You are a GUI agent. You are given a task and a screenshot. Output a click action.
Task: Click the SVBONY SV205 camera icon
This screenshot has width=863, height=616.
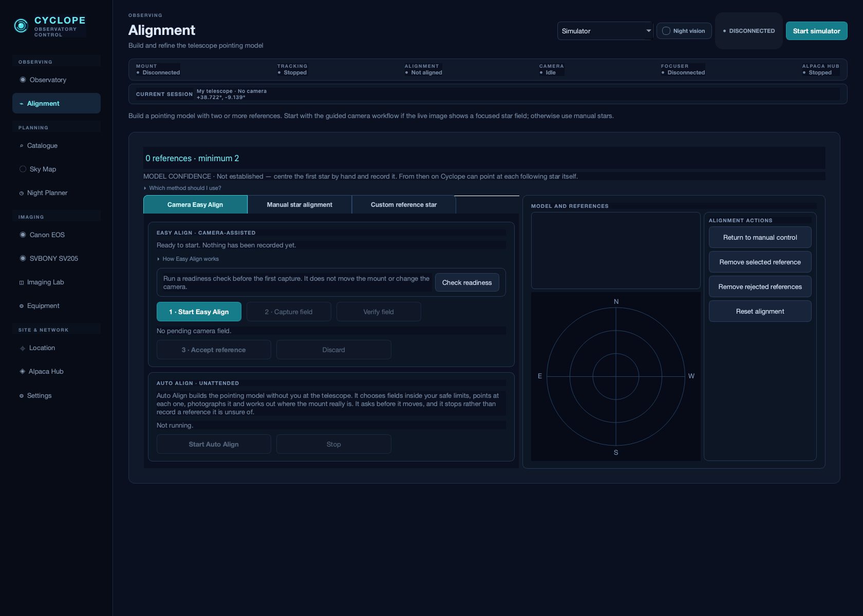click(23, 258)
